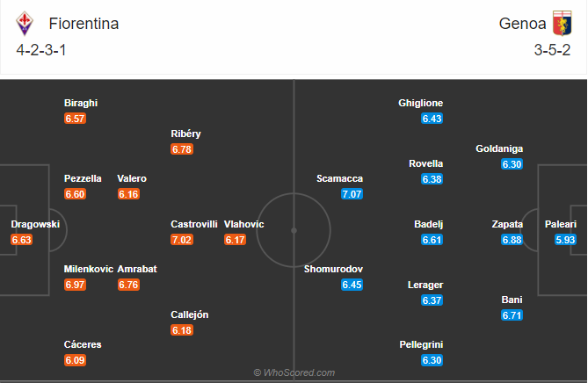Select player Pellegrini's name
Viewport: 588px width, 383px height.
421,344
